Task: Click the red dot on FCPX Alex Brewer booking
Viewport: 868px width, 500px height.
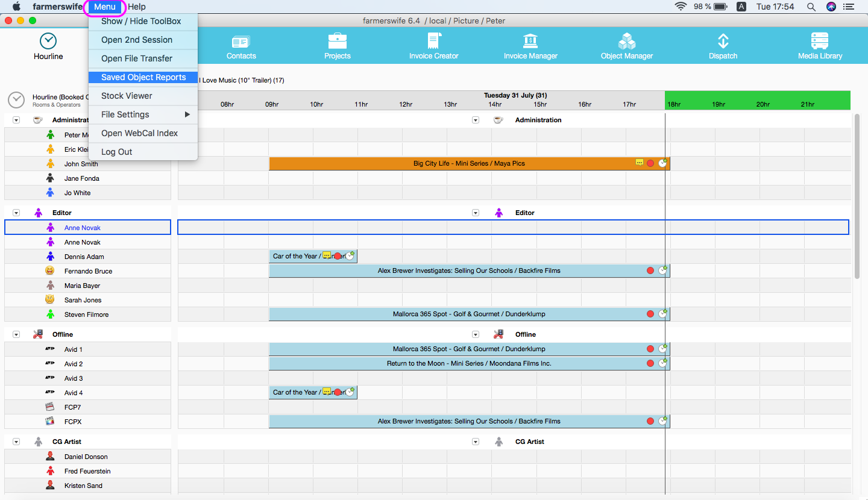Action: [x=650, y=422]
